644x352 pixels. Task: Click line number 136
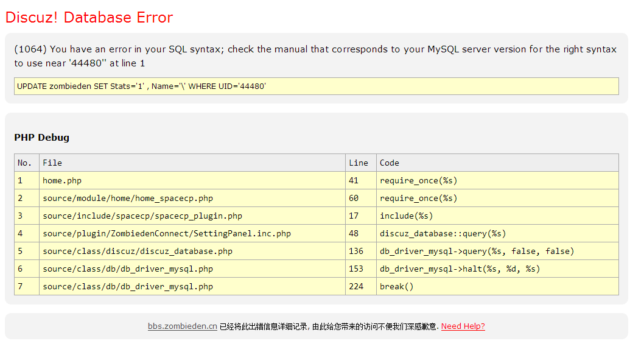pos(356,251)
